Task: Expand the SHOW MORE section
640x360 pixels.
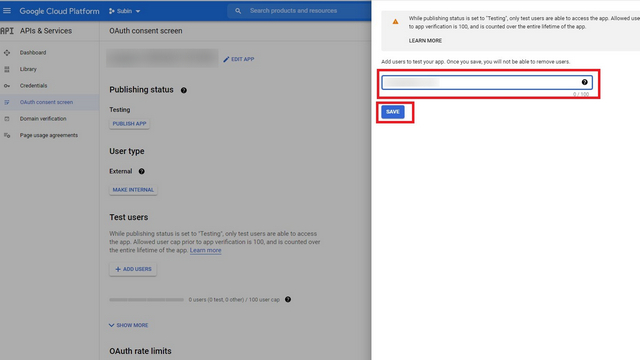Action: 129,325
